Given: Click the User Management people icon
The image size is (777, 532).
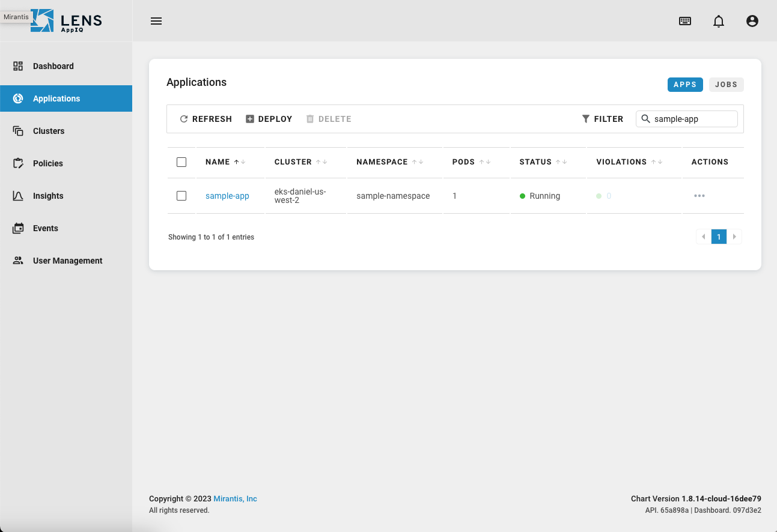Looking at the screenshot, I should point(18,261).
